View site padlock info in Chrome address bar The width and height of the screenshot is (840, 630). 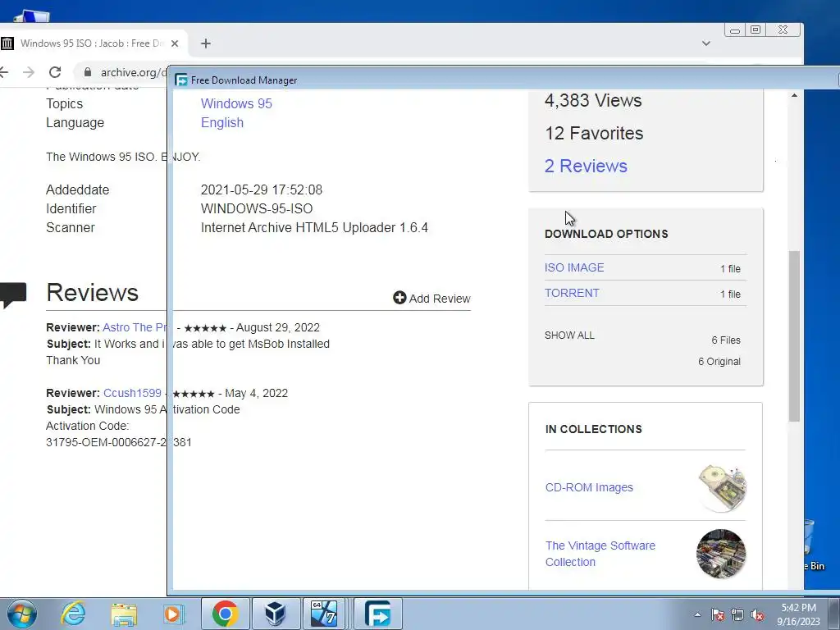pyautogui.click(x=88, y=72)
